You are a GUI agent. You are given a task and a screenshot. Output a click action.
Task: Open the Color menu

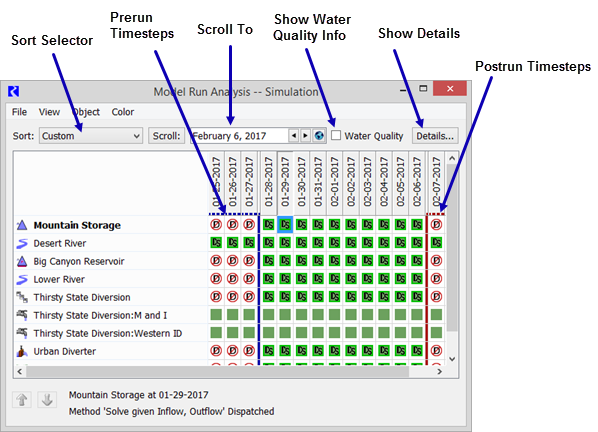[122, 112]
